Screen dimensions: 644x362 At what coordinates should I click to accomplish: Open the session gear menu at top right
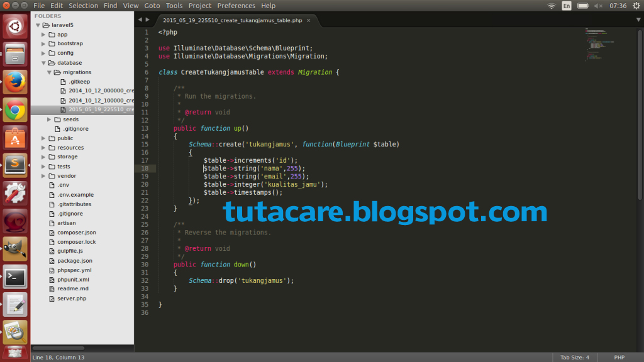coord(636,6)
